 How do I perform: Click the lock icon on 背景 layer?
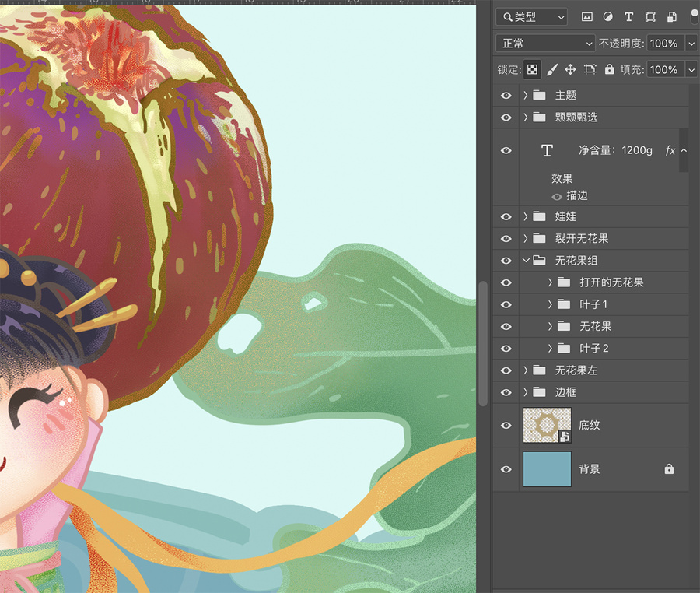pyautogui.click(x=669, y=468)
